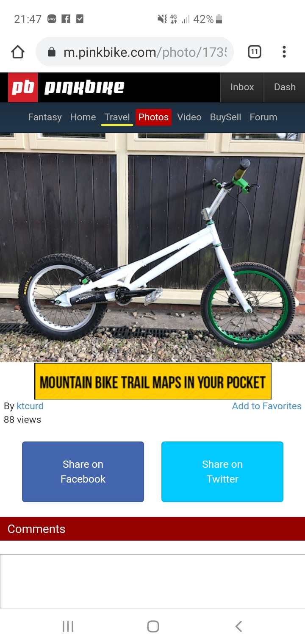This screenshot has height=644, width=305.
Task: Click the red pb Pinkbike logo
Action: [x=23, y=87]
